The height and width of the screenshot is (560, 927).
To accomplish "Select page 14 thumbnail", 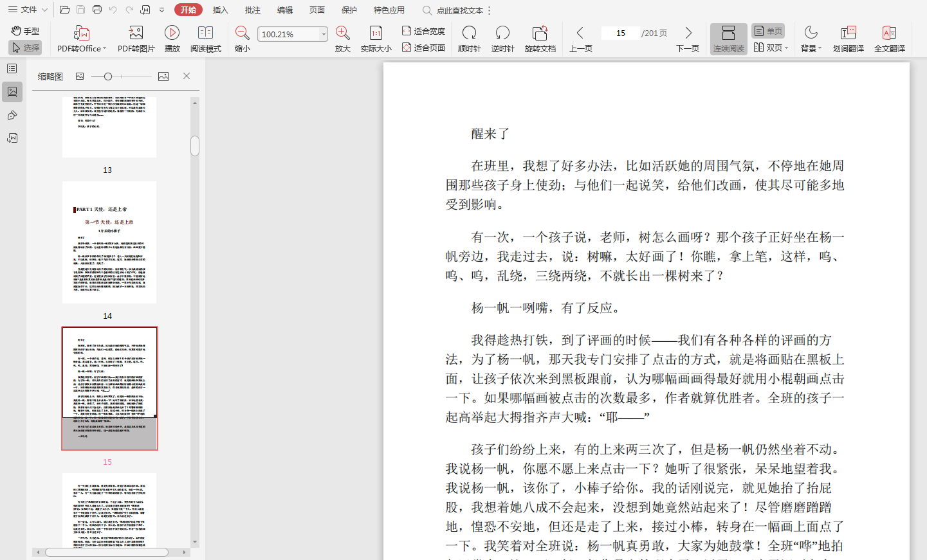I will coord(109,242).
